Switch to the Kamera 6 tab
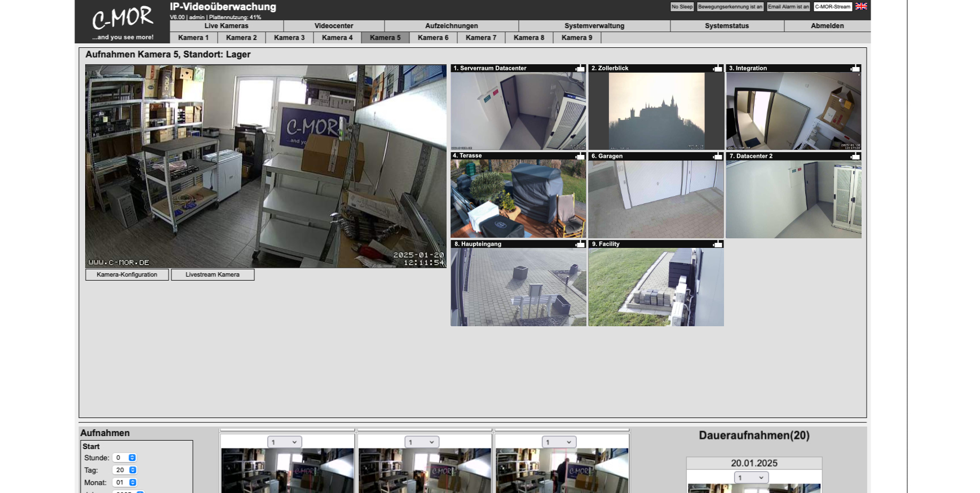Image resolution: width=980 pixels, height=493 pixels. (433, 38)
